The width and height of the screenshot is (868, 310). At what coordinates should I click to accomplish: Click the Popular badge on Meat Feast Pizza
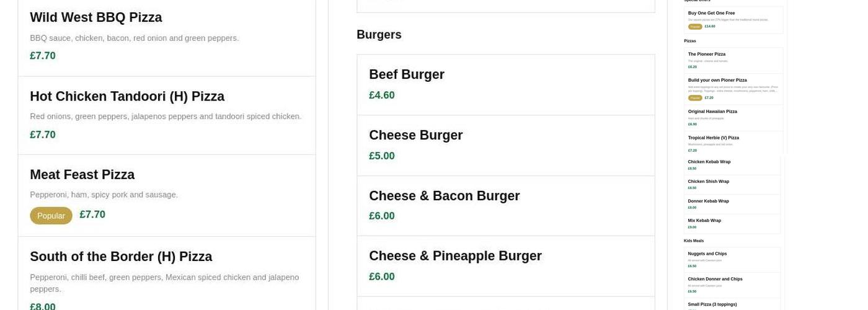point(51,216)
